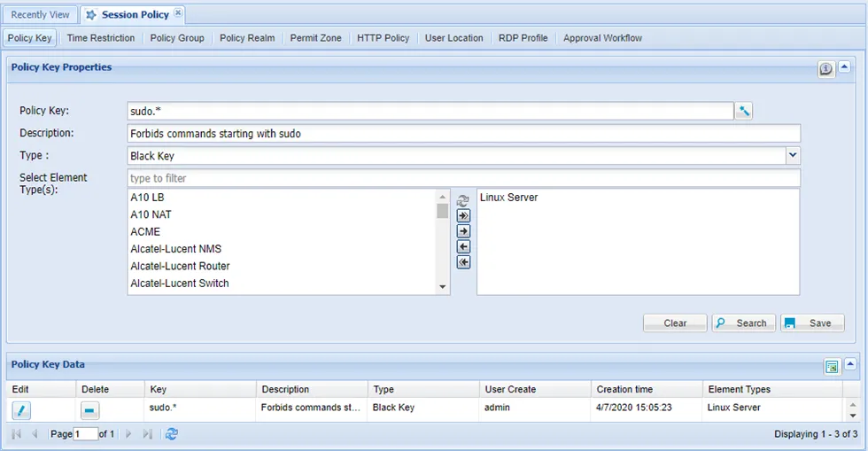
Task: Click the pencil edit icon for sudo.* row
Action: (x=21, y=410)
